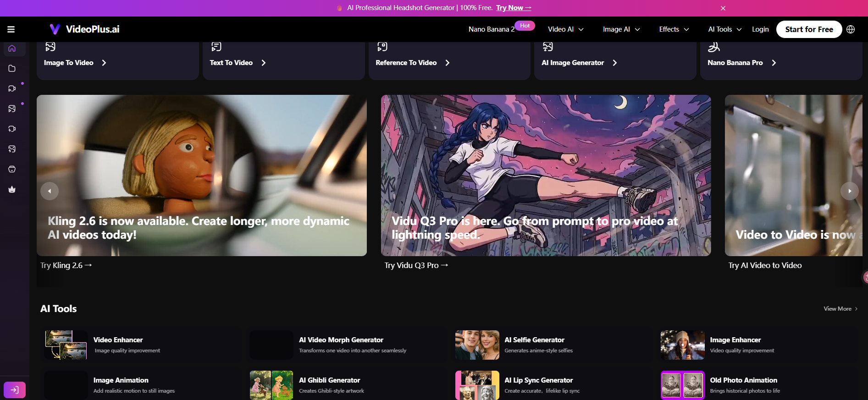Screen dimensions: 868x400
Task: Open AI Video Morph Generator text
Action: [341, 340]
